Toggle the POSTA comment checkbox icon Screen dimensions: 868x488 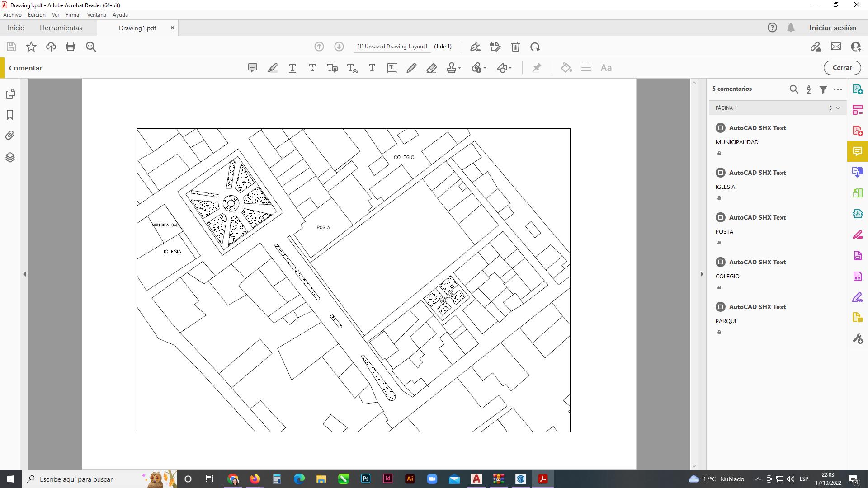tap(721, 217)
